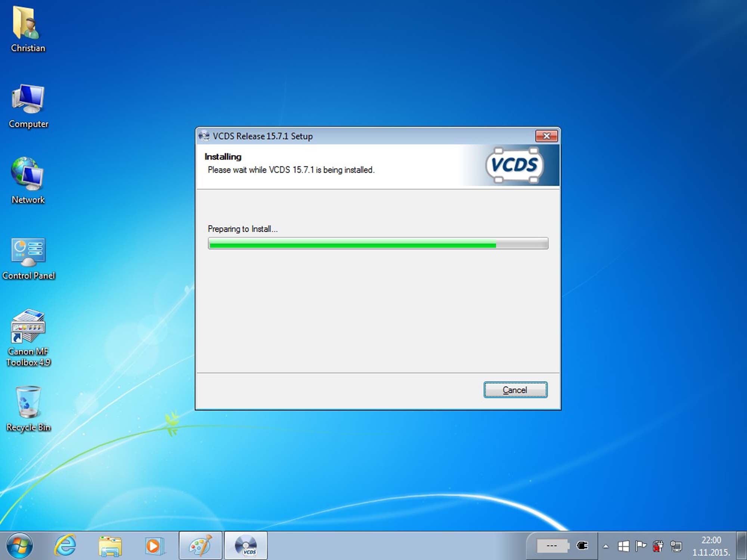The width and height of the screenshot is (747, 560).
Task: Cancel the VCDS installation
Action: (515, 390)
